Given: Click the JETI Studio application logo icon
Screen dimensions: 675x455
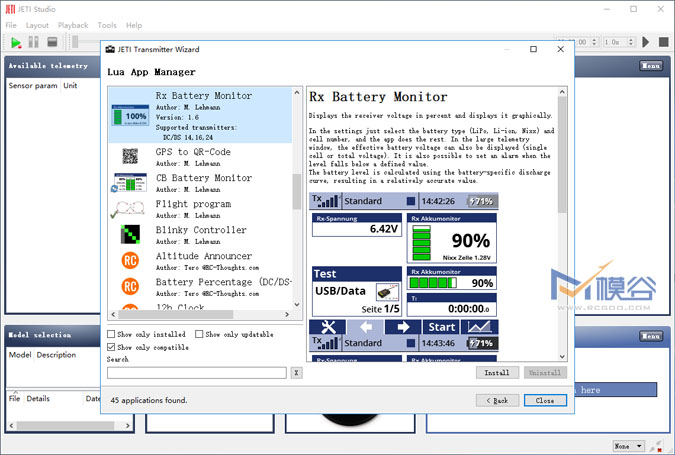Looking at the screenshot, I should pos(10,9).
